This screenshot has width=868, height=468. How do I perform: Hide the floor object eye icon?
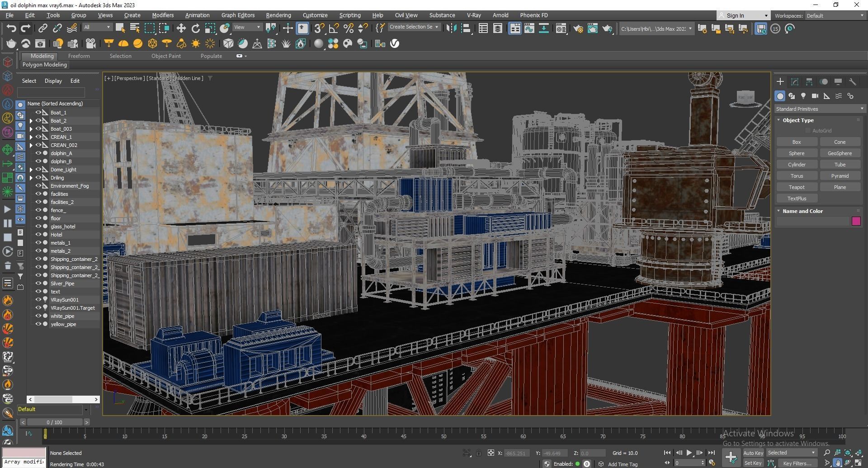tap(38, 218)
